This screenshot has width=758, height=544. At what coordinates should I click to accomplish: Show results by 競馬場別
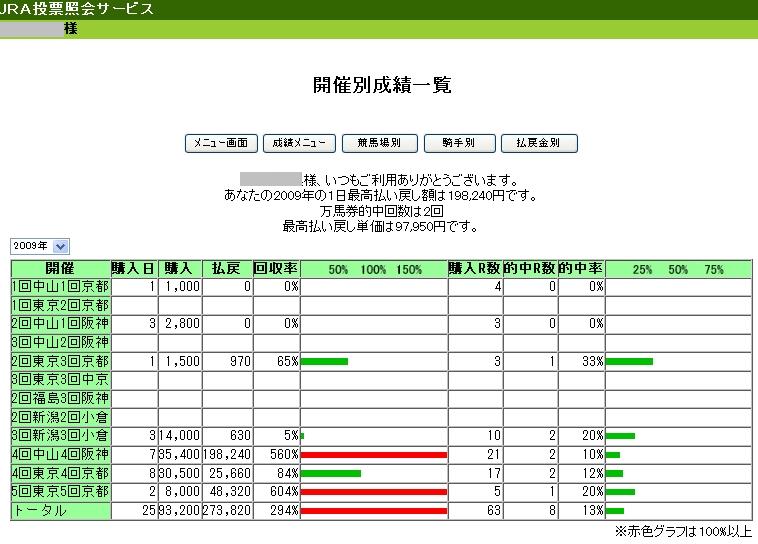point(379,143)
